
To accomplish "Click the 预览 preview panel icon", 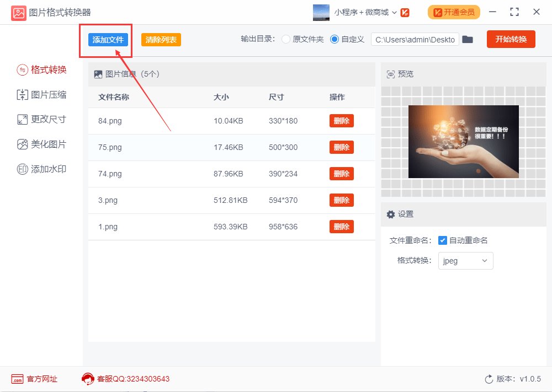I will point(391,73).
